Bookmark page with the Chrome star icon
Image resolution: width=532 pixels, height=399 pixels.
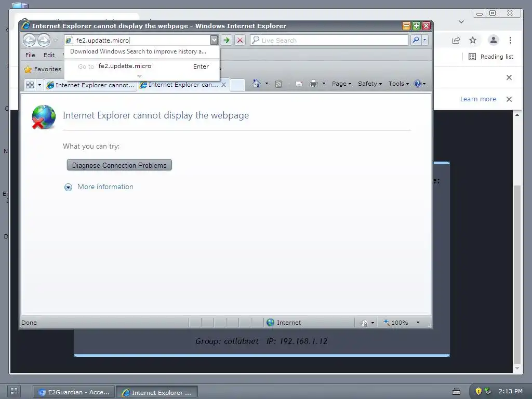pos(473,41)
